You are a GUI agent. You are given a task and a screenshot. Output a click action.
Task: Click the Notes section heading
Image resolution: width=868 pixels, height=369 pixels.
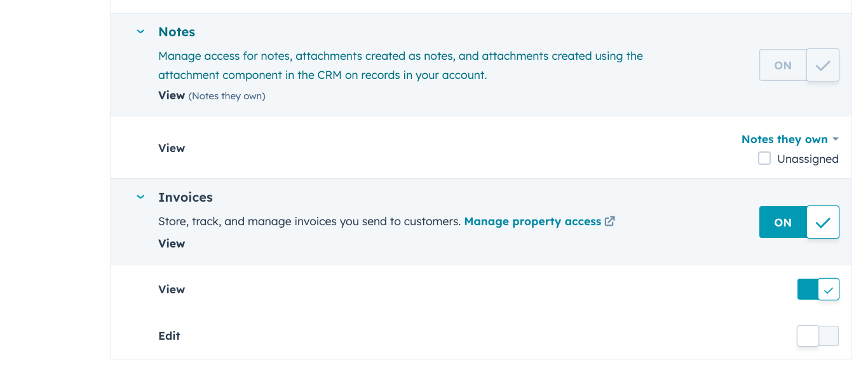coord(177,32)
